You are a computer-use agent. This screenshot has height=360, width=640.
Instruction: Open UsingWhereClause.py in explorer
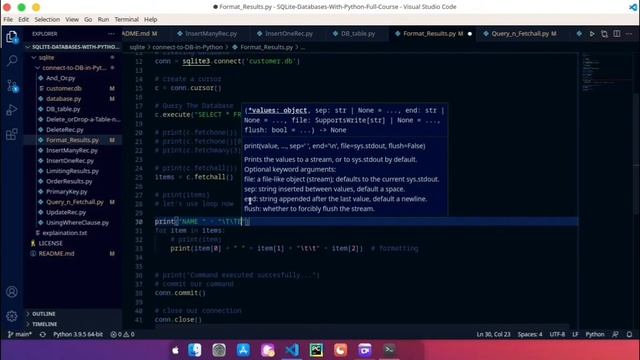tap(73, 222)
